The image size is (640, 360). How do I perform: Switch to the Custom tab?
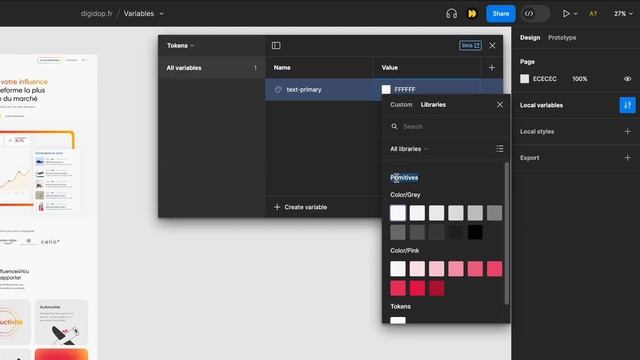click(401, 104)
